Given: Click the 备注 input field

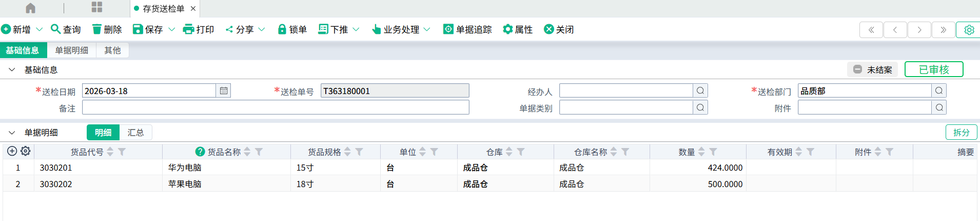Looking at the screenshot, I should click(276, 107).
